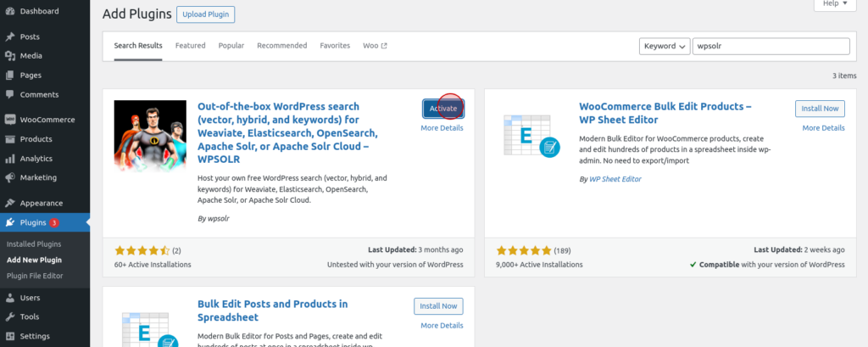Open Plugin File Editor submenu
Image resolution: width=868 pixels, height=347 pixels.
[x=35, y=276]
